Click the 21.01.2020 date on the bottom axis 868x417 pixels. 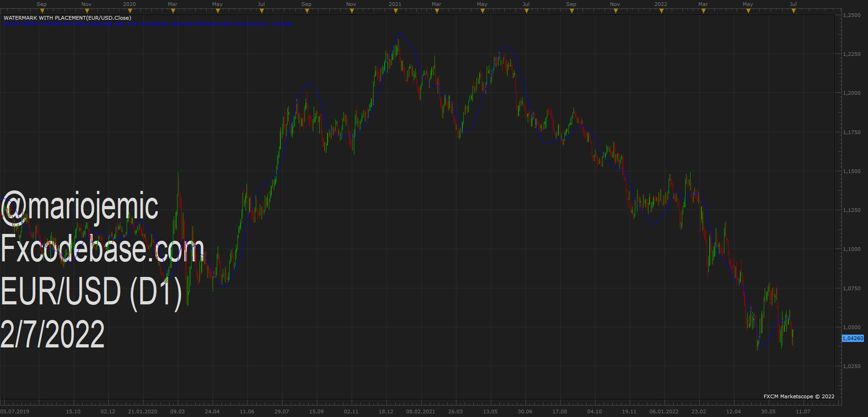(143, 412)
